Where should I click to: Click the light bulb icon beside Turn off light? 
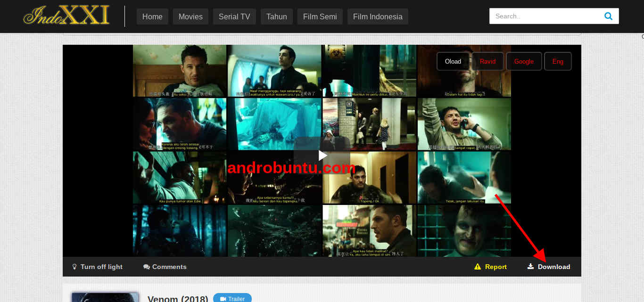pyautogui.click(x=74, y=267)
